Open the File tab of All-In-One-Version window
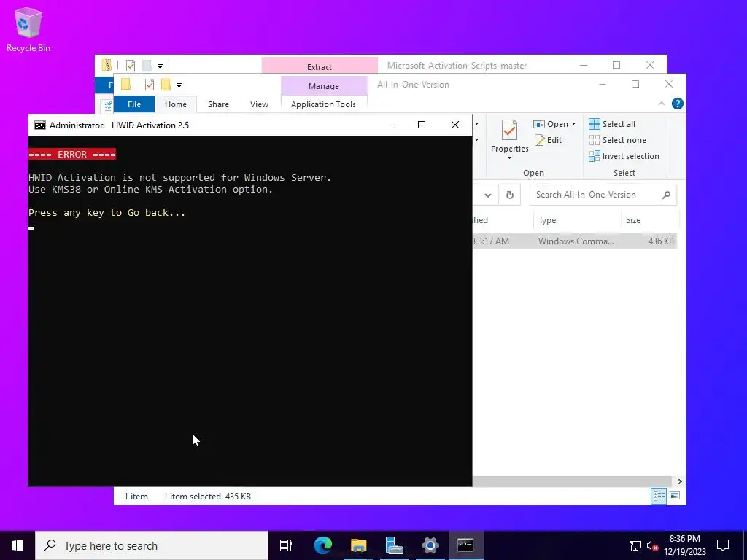 pos(134,104)
